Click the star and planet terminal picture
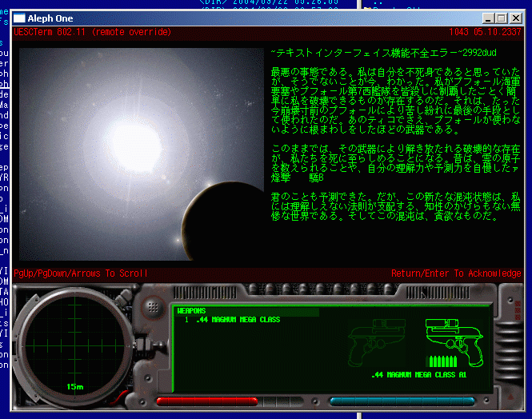532x419 pixels. pos(142,154)
